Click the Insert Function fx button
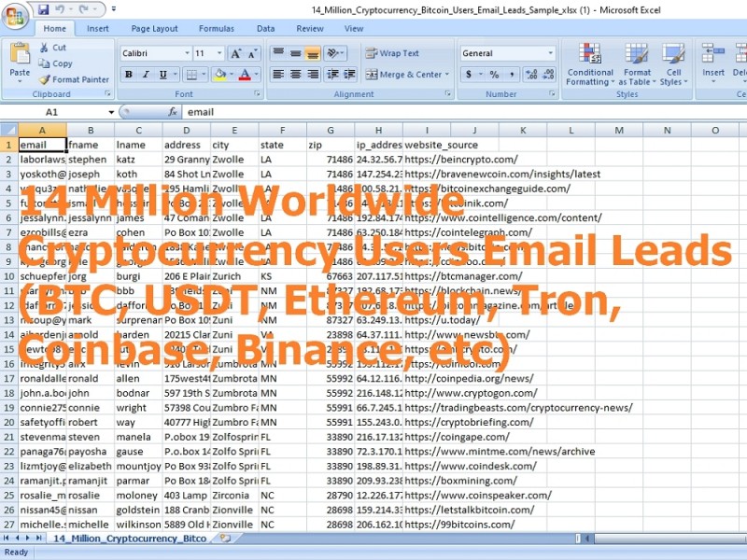Viewport: 747px width, 560px height. tap(173, 112)
